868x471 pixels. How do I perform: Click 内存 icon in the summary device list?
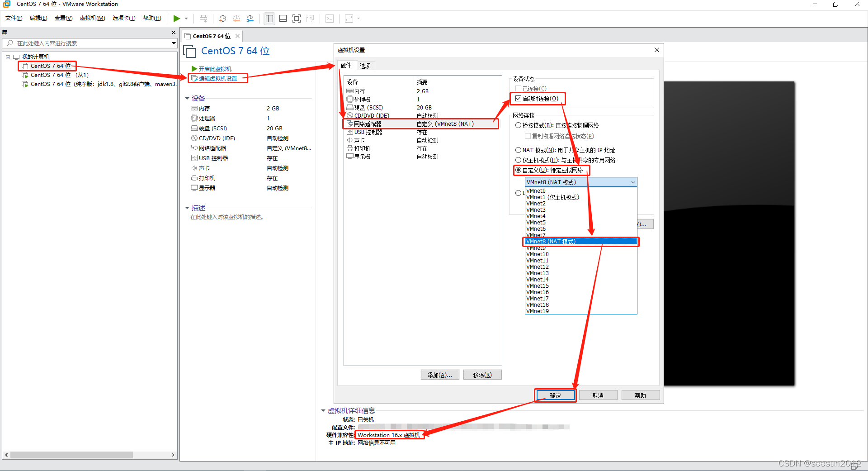coord(194,108)
